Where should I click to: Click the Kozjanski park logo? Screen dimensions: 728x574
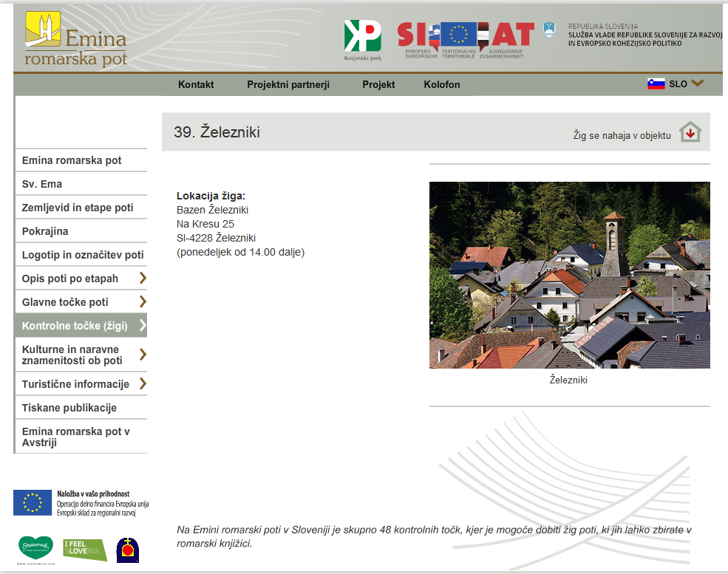[x=362, y=39]
